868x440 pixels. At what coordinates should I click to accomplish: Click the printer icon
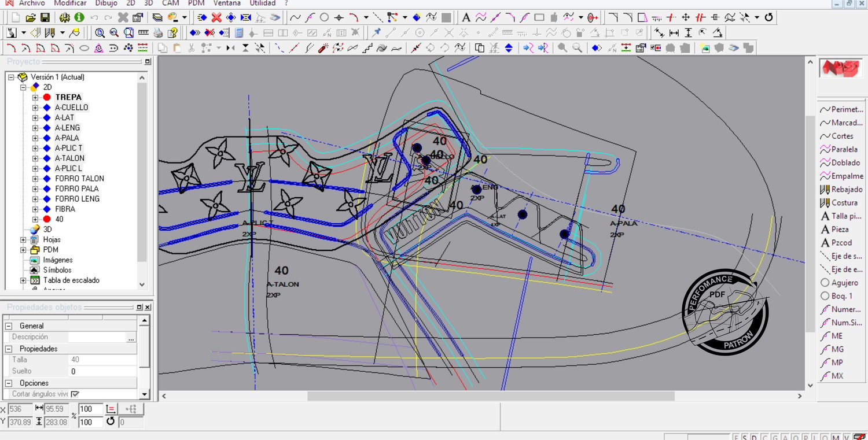158,32
